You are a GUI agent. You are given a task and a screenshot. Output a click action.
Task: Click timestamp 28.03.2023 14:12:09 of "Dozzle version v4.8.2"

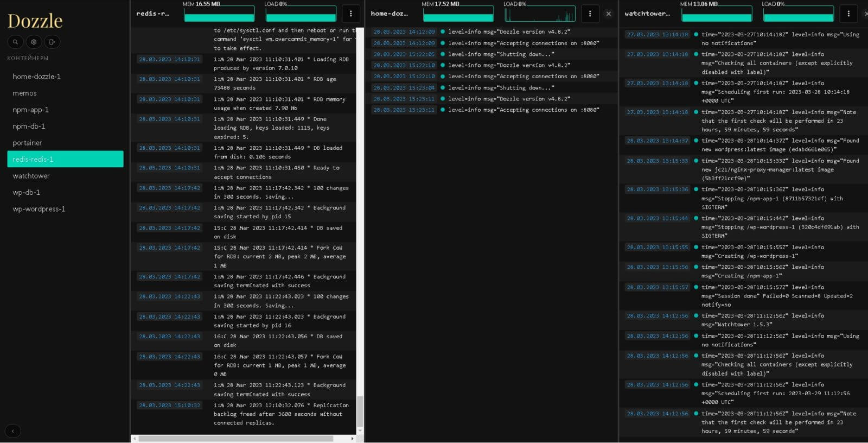(404, 32)
